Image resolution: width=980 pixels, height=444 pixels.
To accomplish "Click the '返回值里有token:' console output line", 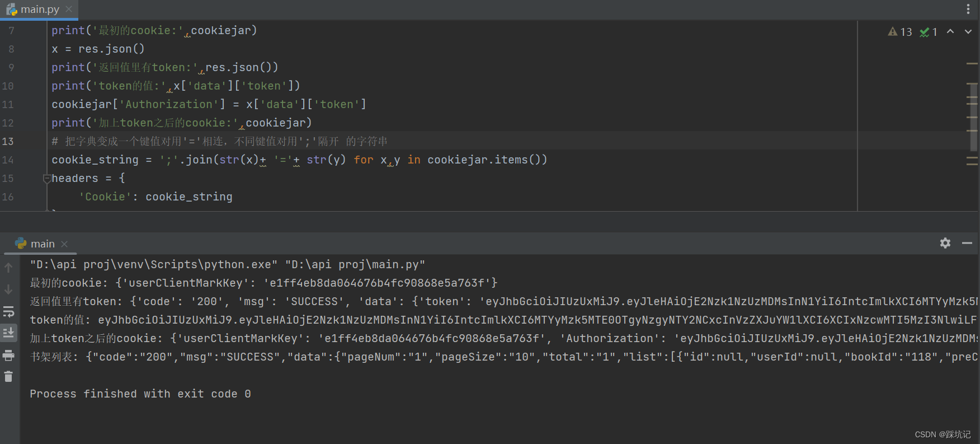I will (503, 301).
